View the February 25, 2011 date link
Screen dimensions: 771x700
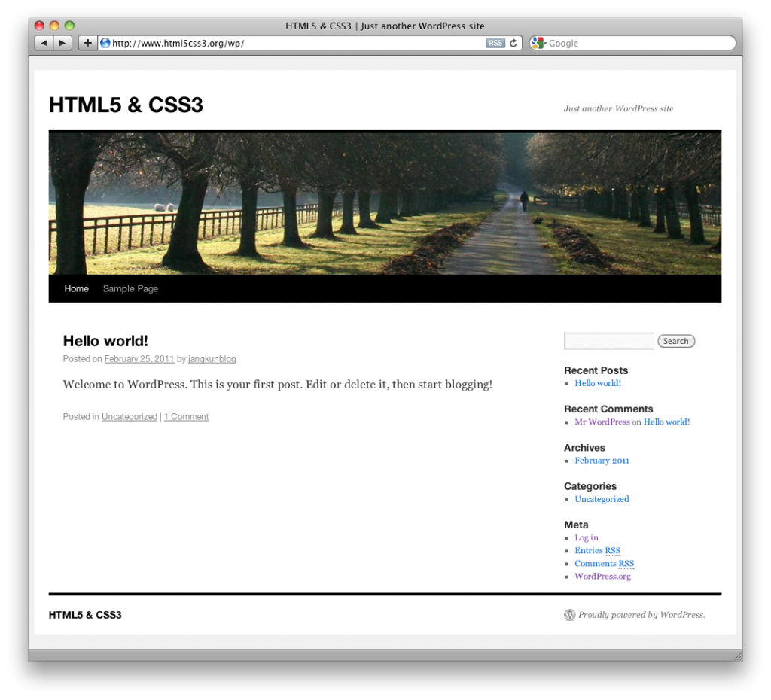coord(139,358)
